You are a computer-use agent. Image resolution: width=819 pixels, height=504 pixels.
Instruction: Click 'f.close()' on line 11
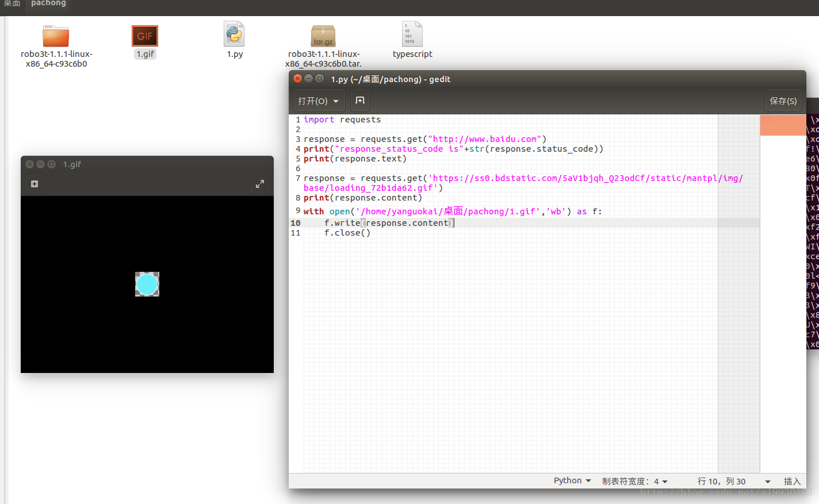(x=347, y=233)
